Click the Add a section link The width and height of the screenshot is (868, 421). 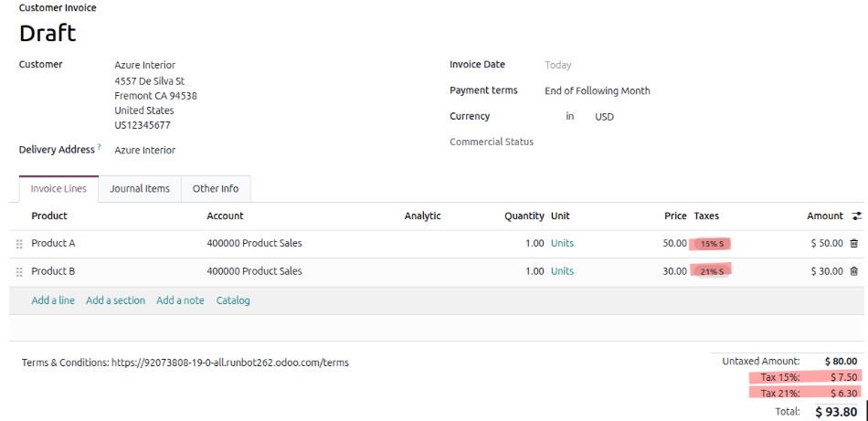pyautogui.click(x=115, y=300)
